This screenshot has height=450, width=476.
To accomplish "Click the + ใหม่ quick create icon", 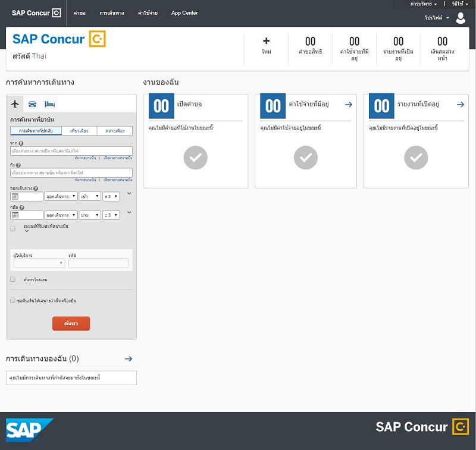I will point(266,42).
